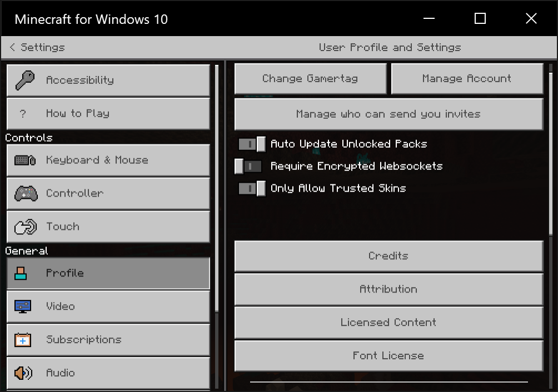Go back using the Settings arrow icon
Viewport: 558px width, 392px height.
pos(12,47)
